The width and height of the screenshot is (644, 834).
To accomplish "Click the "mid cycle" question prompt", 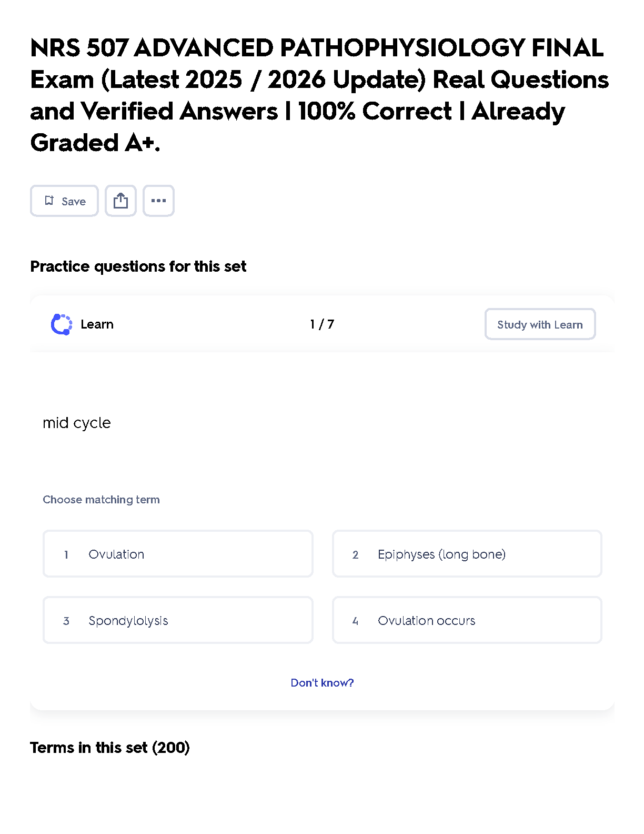I will point(77,423).
